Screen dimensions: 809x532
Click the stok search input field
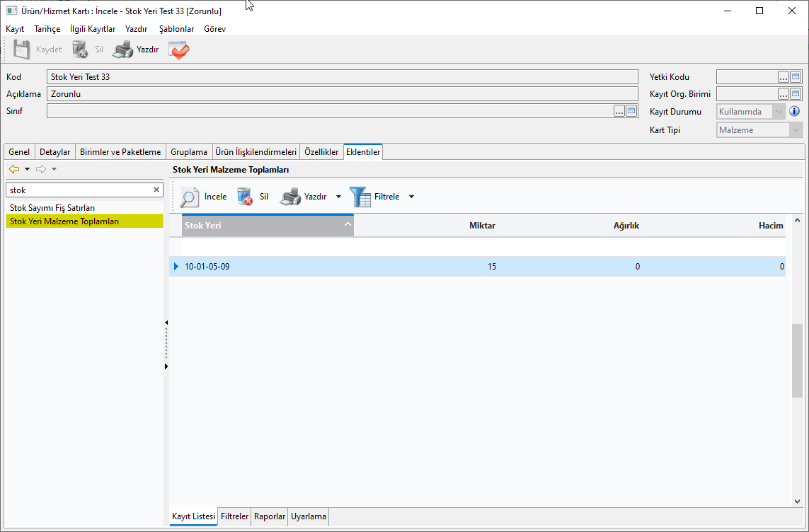click(78, 190)
